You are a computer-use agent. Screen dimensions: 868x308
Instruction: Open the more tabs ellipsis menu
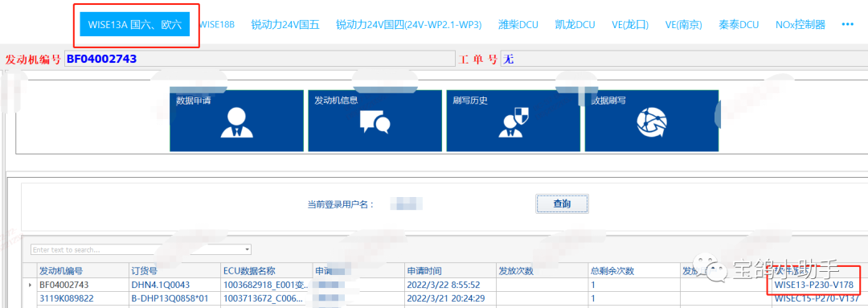pos(847,24)
